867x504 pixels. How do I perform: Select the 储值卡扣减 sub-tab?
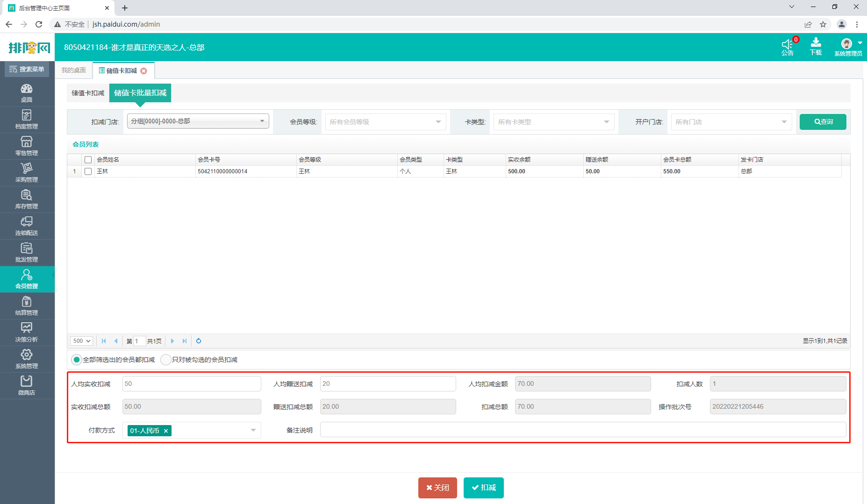click(88, 93)
